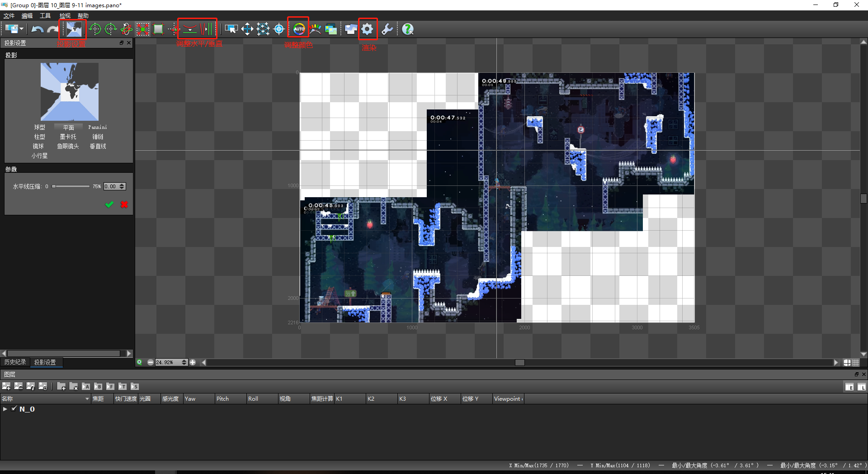
Task: Click the delete layer folder icon
Action: pos(74,386)
